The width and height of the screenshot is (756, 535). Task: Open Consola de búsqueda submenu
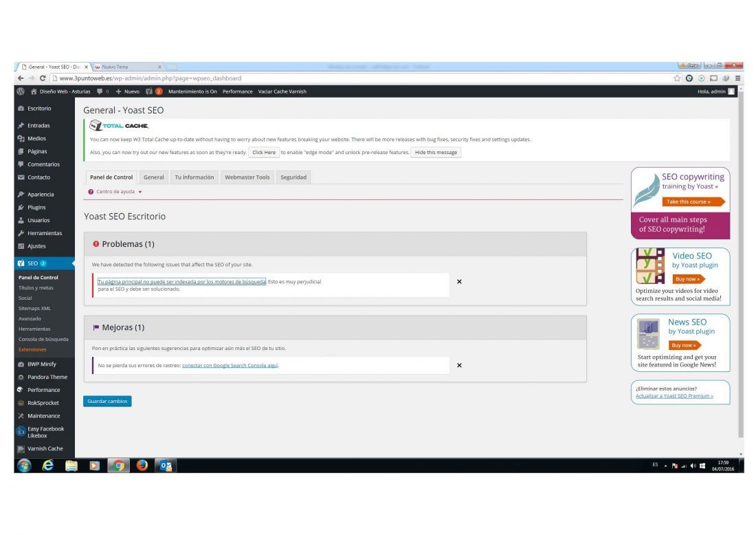click(43, 339)
